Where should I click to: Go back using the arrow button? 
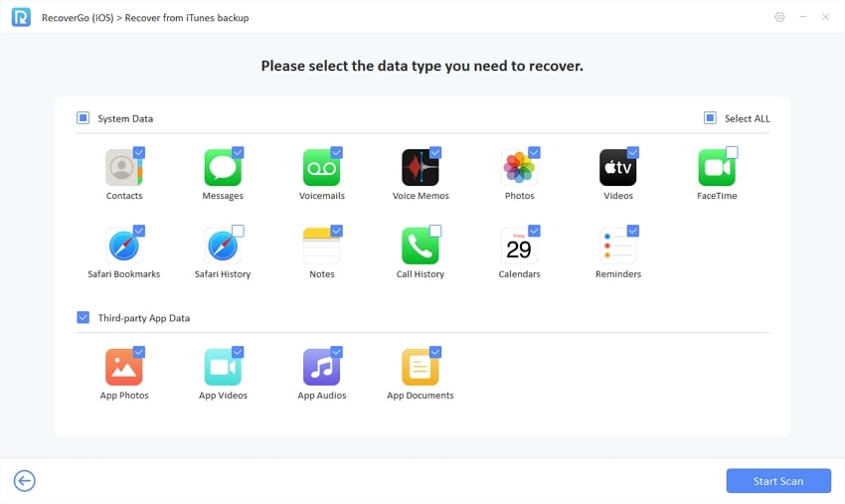click(x=25, y=481)
